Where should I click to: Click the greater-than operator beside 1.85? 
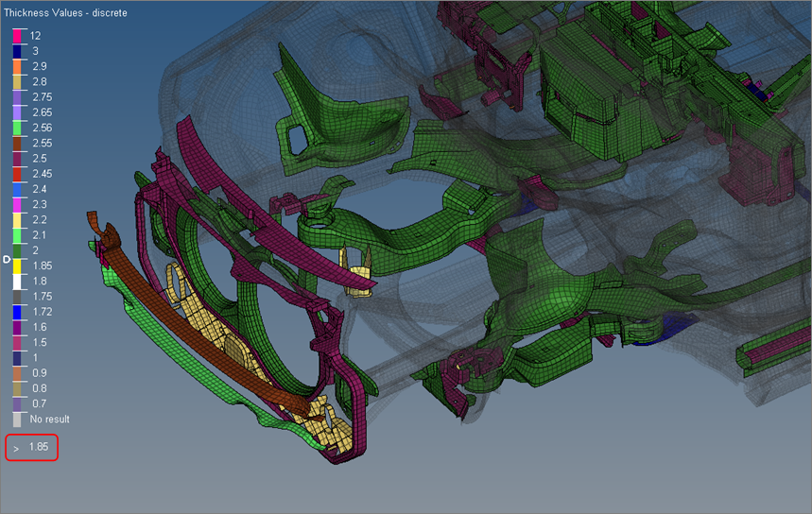16,448
